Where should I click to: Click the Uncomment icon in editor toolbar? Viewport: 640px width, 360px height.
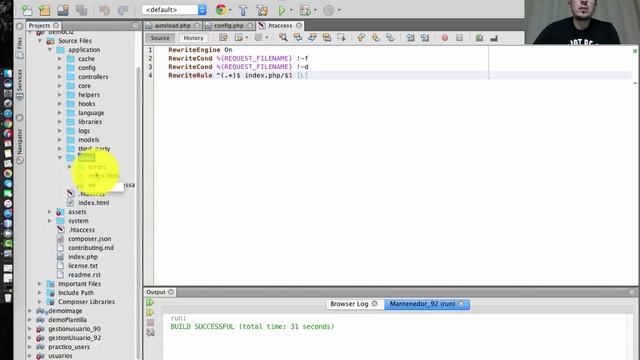[494, 38]
